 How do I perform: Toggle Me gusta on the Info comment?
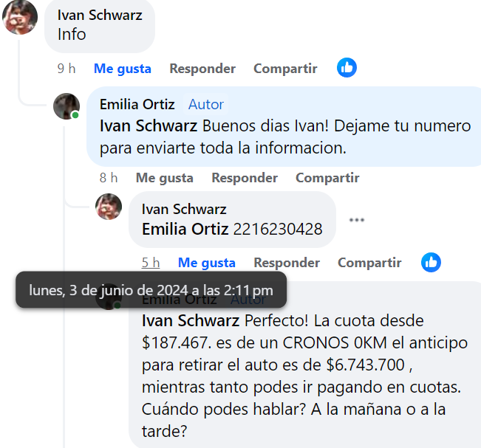point(123,69)
